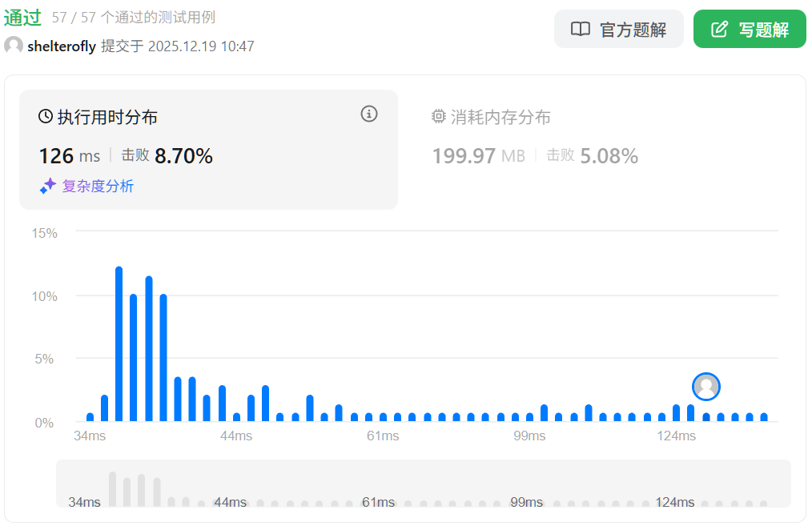Open the 官方题解 page
The image size is (812, 526).
(x=618, y=30)
